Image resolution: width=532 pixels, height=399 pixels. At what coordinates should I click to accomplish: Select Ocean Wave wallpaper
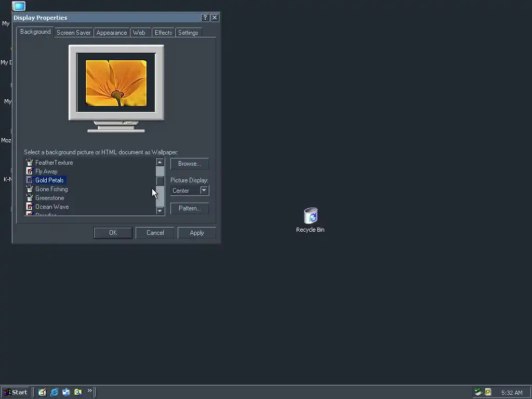pos(52,207)
